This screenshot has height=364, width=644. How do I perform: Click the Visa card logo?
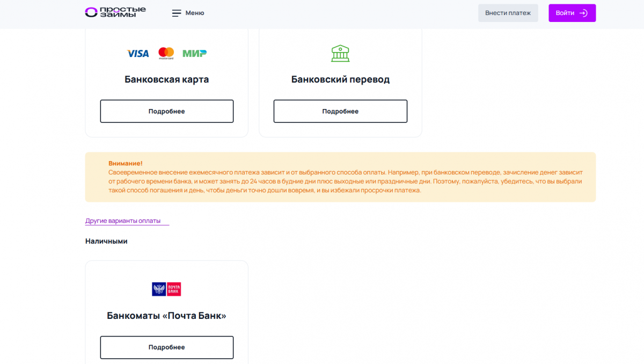[138, 53]
